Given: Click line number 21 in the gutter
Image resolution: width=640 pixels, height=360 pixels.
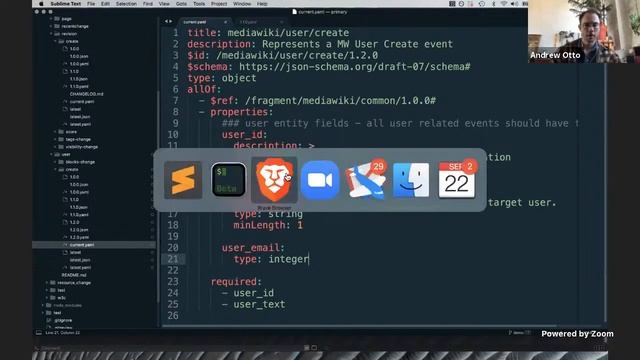Looking at the screenshot, I should [173, 259].
